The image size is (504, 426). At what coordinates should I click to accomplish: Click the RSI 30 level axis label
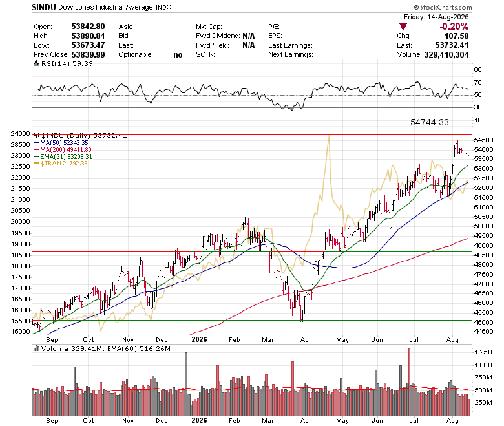pos(478,107)
